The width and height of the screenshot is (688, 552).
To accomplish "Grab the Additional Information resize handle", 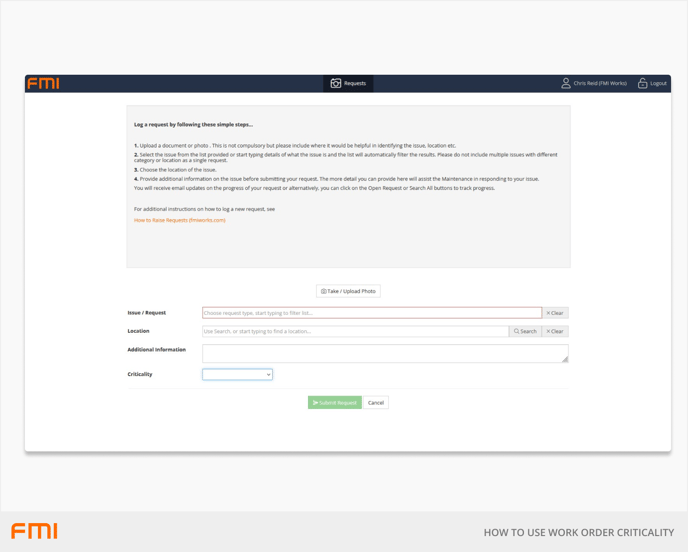I will (565, 359).
